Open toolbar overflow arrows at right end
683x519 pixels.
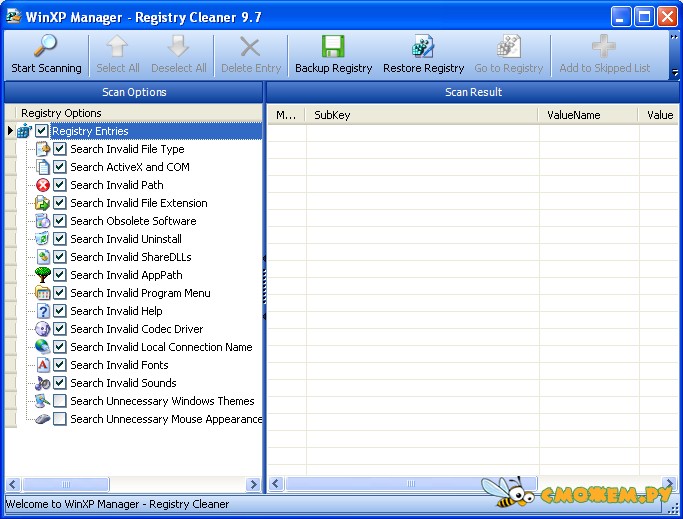pos(674,37)
